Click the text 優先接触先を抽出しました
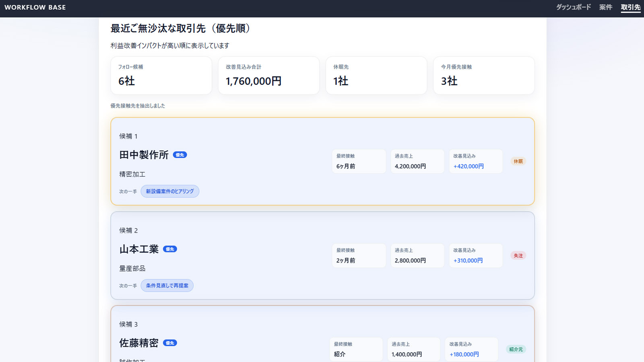The width and height of the screenshot is (644, 362). [x=138, y=106]
